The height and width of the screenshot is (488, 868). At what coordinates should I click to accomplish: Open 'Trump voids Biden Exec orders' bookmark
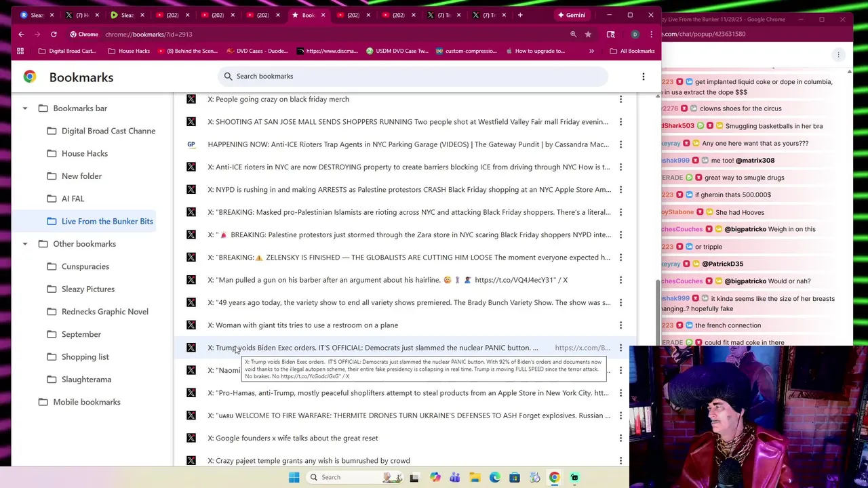[x=373, y=348]
